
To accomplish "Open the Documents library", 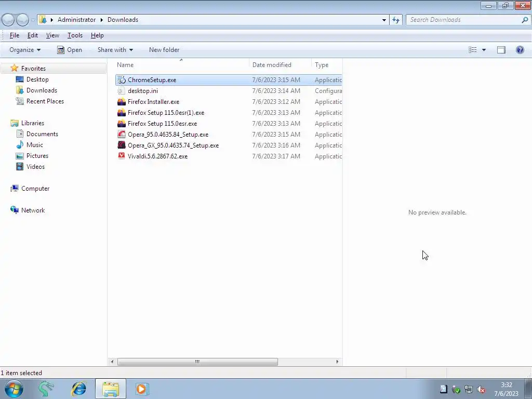I will click(42, 134).
